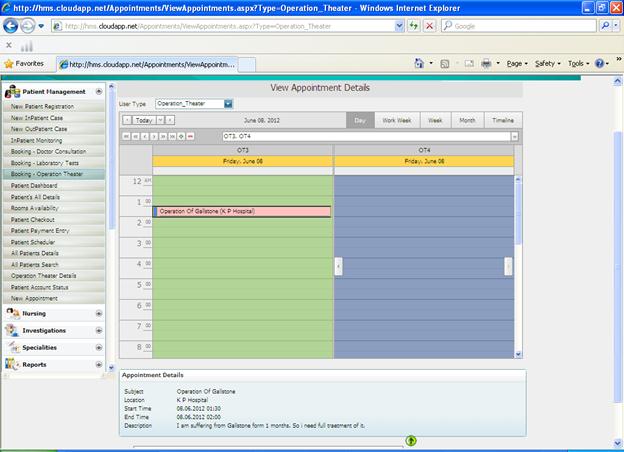Click the green up-arrow icon at the bottom
The image size is (624, 452).
tap(411, 440)
